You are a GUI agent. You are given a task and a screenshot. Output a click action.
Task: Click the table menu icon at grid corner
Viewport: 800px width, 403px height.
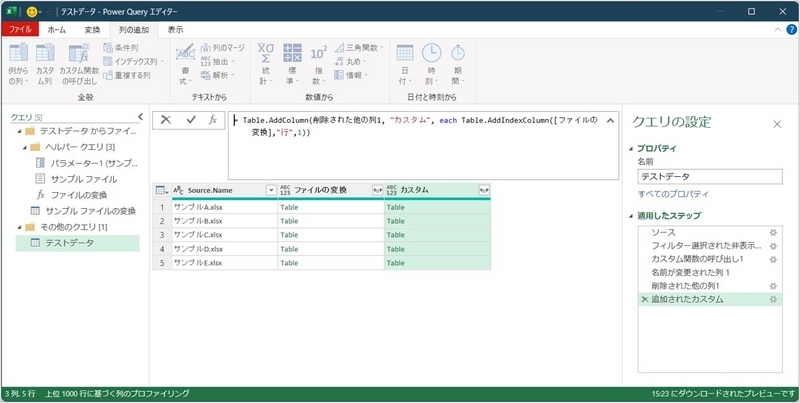[162, 190]
